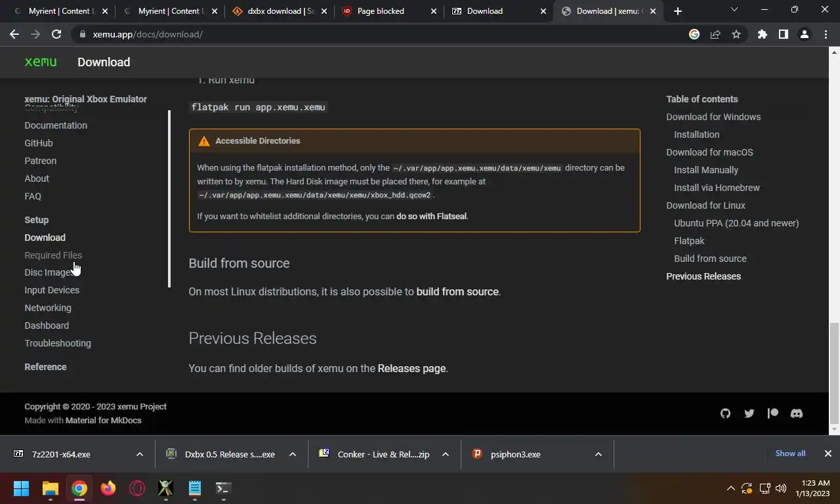Jump to Ubuntu PPA (20.04 and newer) in contents

tap(736, 223)
